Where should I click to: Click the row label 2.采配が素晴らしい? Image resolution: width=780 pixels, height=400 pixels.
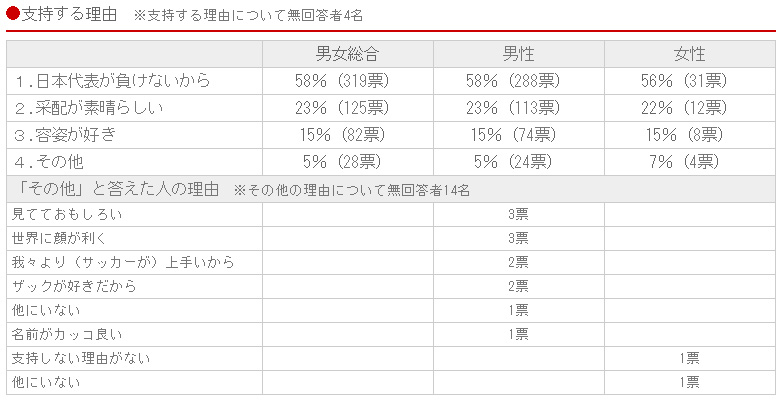pos(89,108)
